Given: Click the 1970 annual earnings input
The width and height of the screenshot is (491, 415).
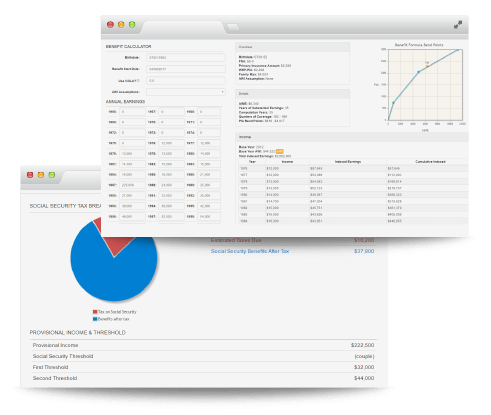Looking at the screenshot, I should point(171,122).
